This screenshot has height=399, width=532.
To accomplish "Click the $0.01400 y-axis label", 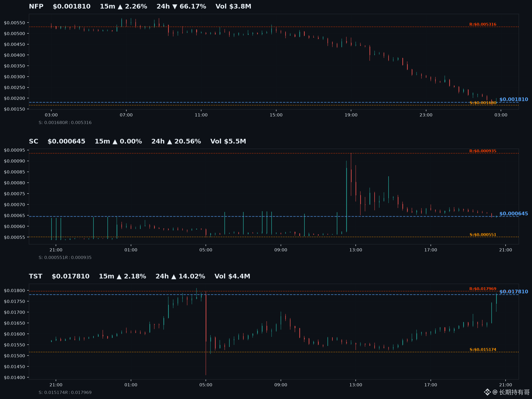I will click(14, 378).
